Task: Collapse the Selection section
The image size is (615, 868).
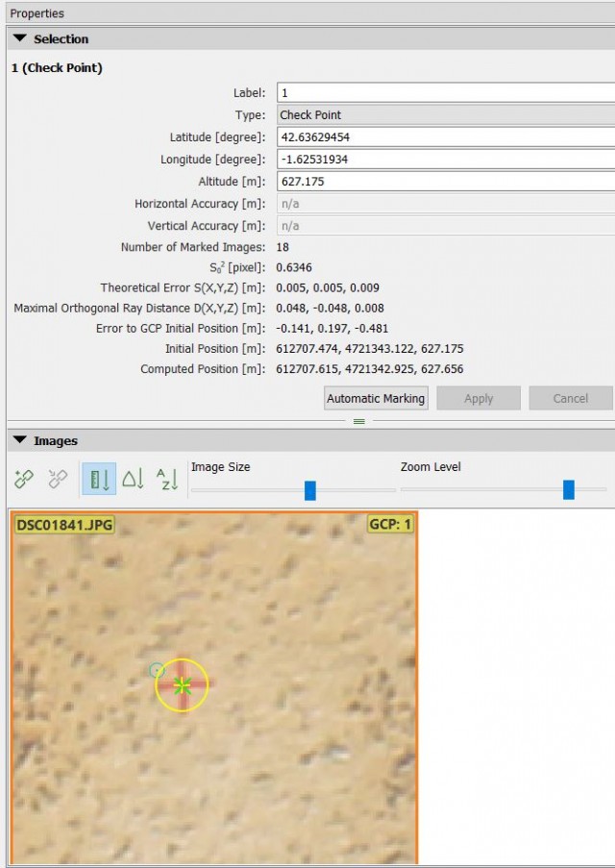Action: pyautogui.click(x=19, y=38)
